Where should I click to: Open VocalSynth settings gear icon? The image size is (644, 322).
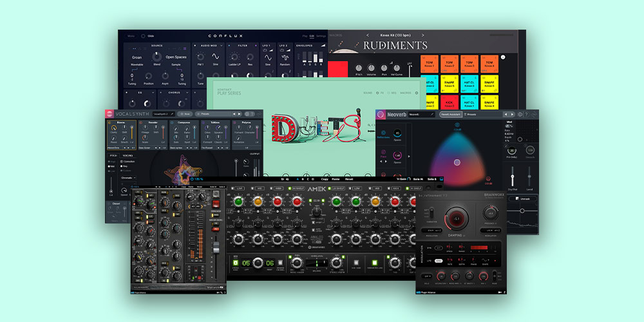click(247, 114)
